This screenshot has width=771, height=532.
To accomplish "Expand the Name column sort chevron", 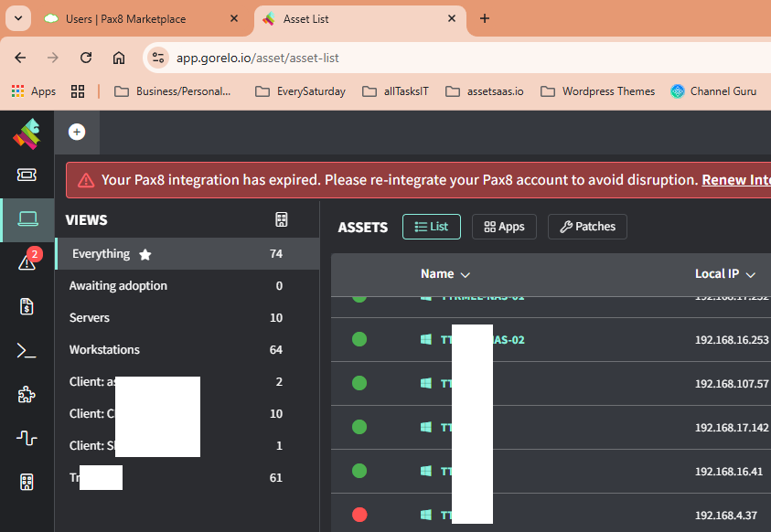I will pyautogui.click(x=466, y=274).
